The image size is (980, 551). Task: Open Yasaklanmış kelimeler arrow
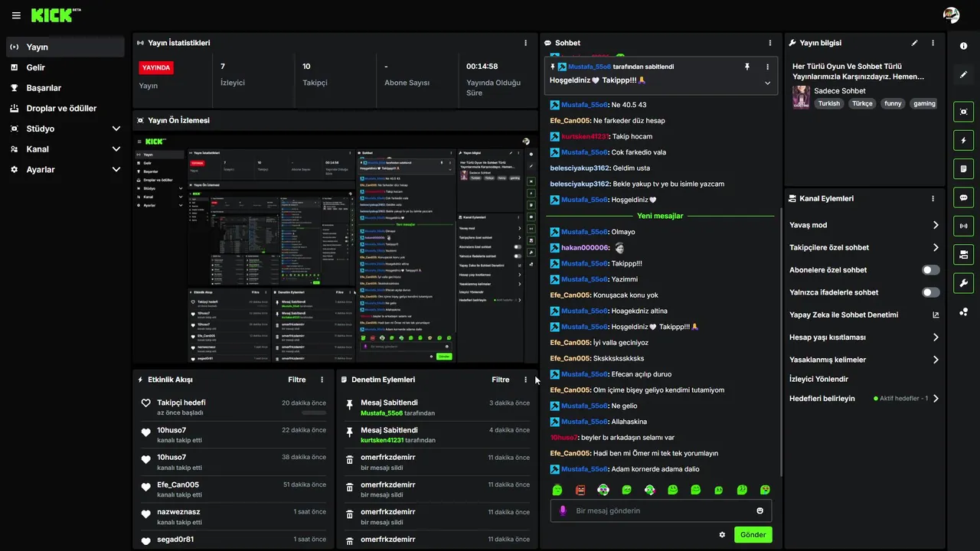(936, 360)
